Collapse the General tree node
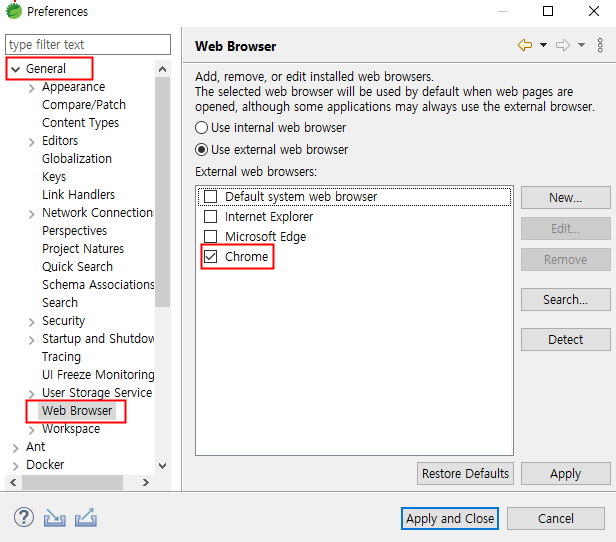616x542 pixels. tap(15, 70)
